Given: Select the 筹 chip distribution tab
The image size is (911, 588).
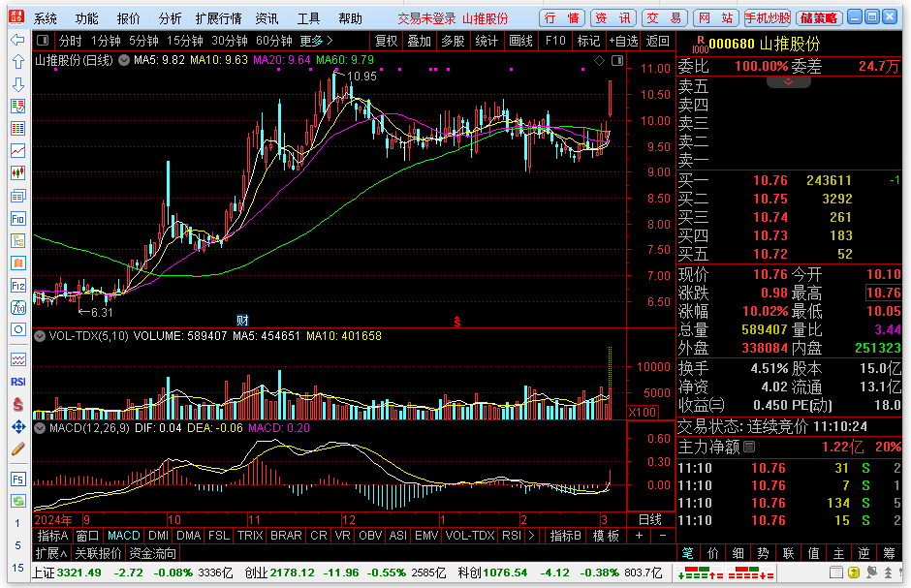Looking at the screenshot, I should click(x=889, y=553).
